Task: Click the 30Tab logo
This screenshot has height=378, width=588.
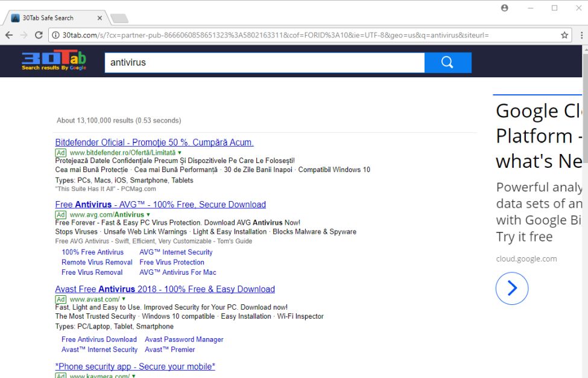Action: tap(54, 60)
